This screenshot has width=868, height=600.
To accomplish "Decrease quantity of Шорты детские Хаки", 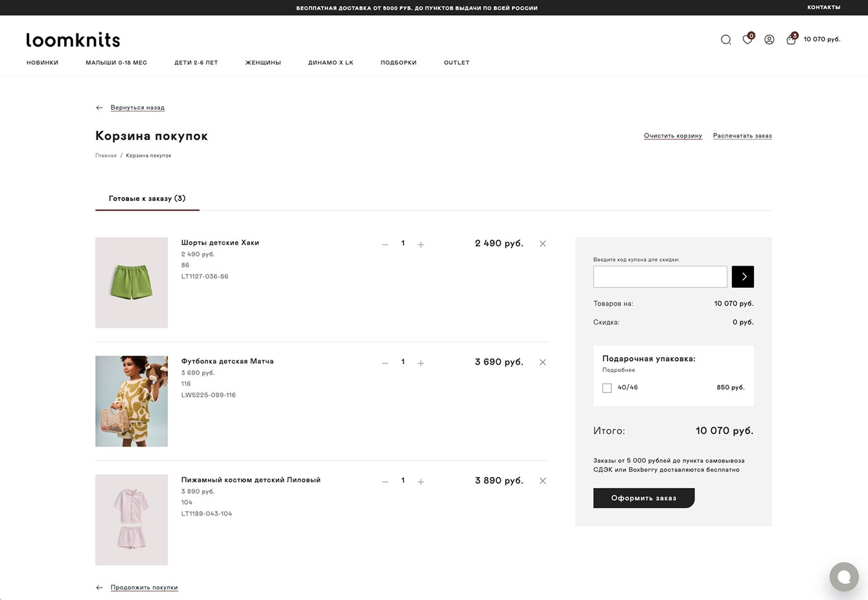I will pyautogui.click(x=385, y=244).
